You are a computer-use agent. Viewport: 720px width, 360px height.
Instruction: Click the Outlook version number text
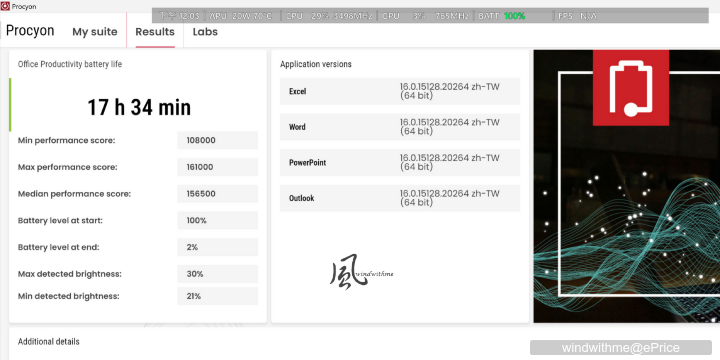pyautogui.click(x=450, y=198)
